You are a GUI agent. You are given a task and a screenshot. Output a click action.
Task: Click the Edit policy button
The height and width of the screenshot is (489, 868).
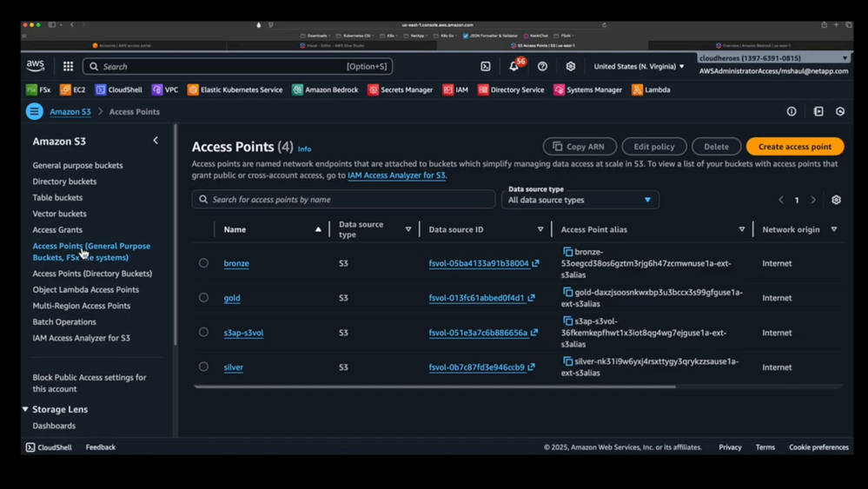653,147
